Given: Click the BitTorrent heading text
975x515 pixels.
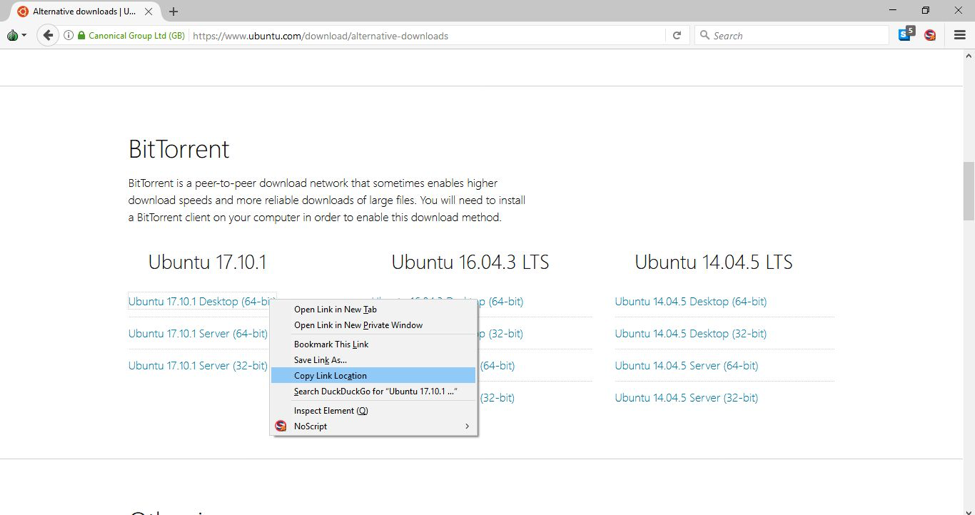Looking at the screenshot, I should pos(179,149).
